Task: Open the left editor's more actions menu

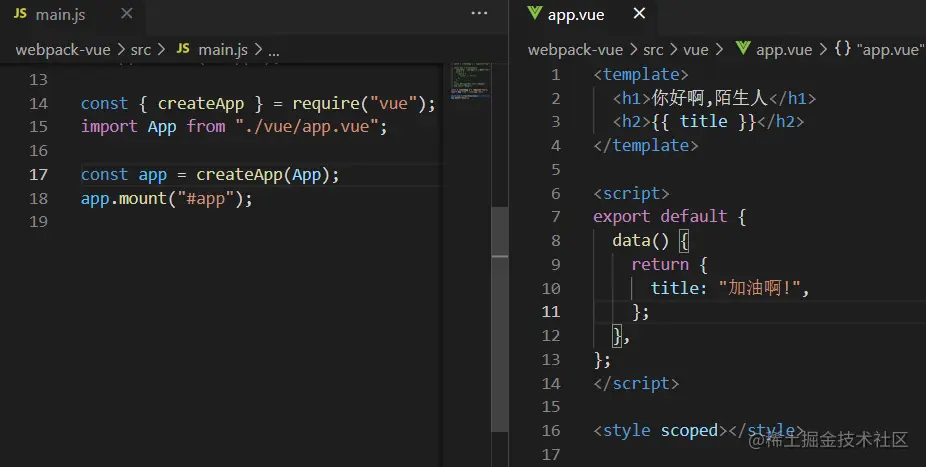Action: pos(479,14)
